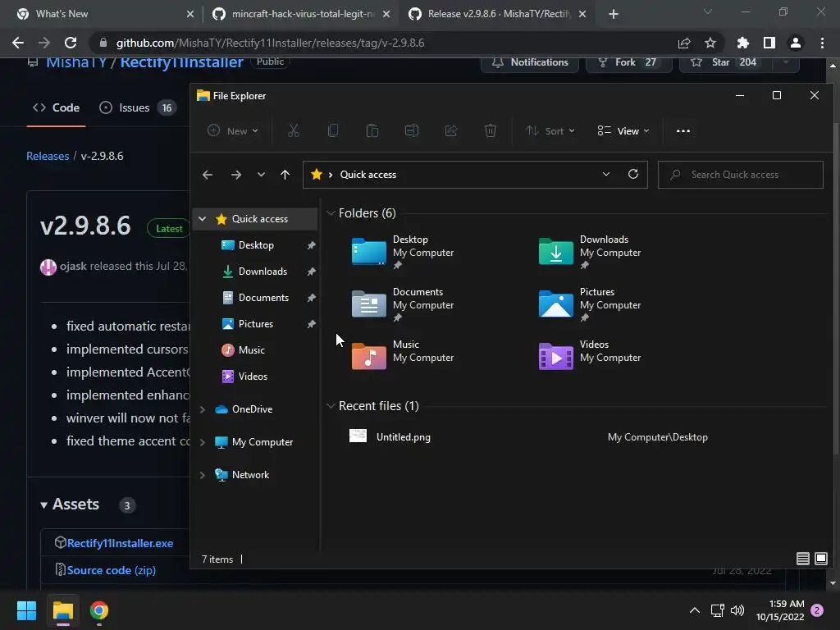Open the Pictures folder tile
Viewport: 840px width, 630px height.
click(590, 304)
